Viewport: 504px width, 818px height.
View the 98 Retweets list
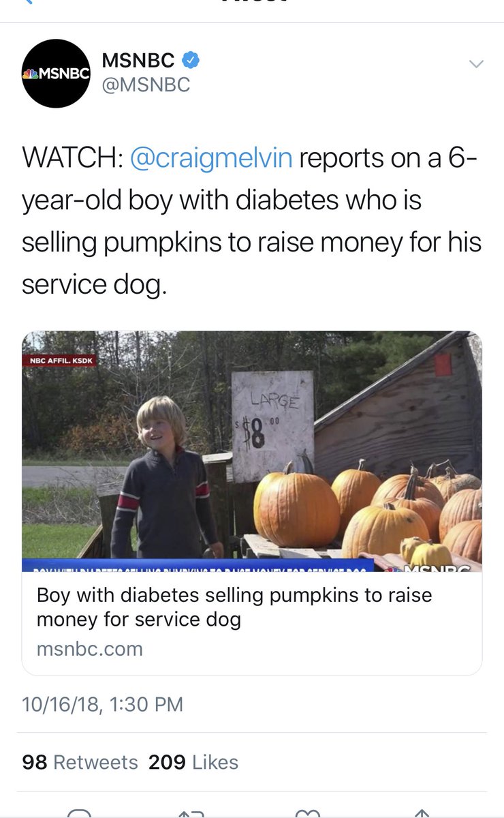(x=80, y=761)
